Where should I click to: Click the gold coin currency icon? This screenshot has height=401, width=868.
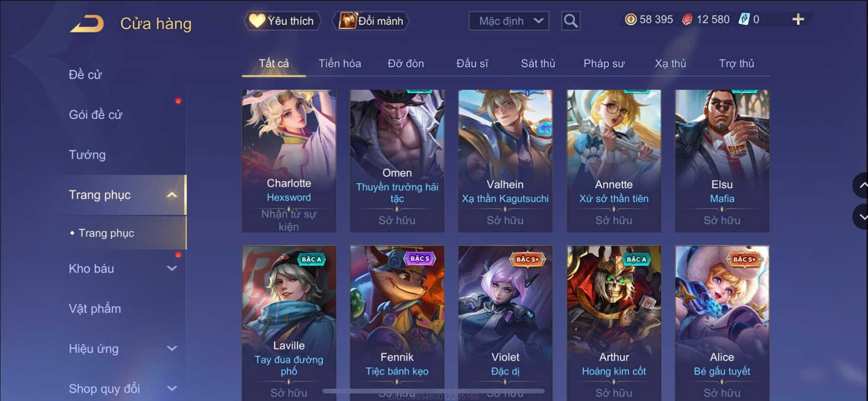coord(630,20)
